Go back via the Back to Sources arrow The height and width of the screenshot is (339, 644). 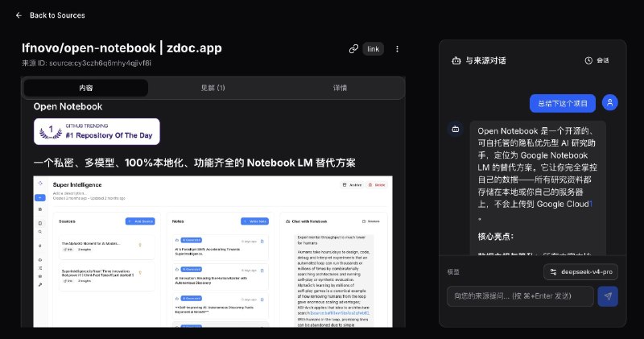tap(19, 15)
